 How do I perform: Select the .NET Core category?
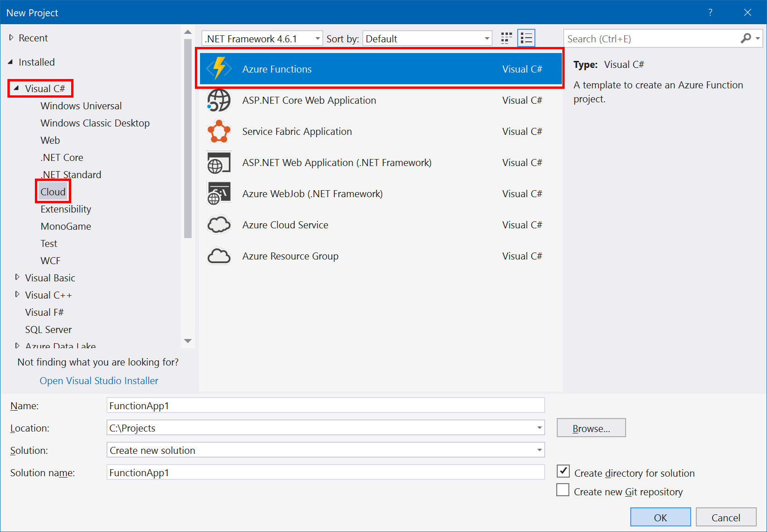(x=62, y=158)
